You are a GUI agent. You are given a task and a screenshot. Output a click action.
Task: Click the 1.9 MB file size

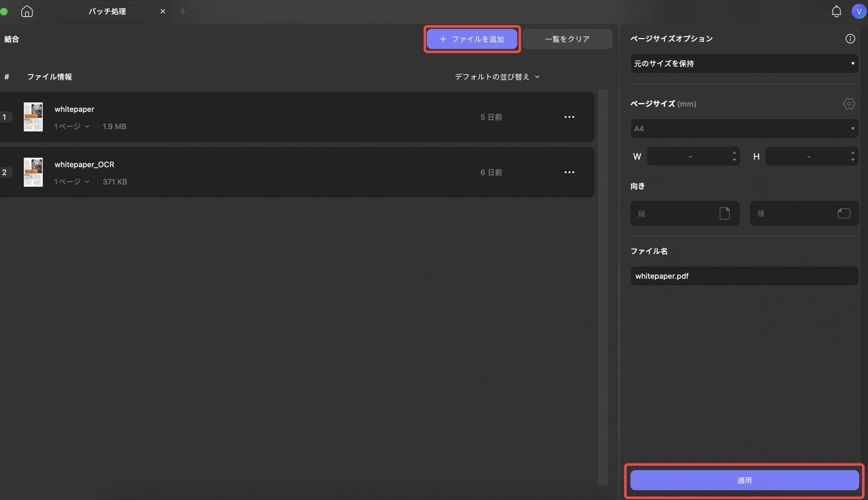(x=114, y=126)
